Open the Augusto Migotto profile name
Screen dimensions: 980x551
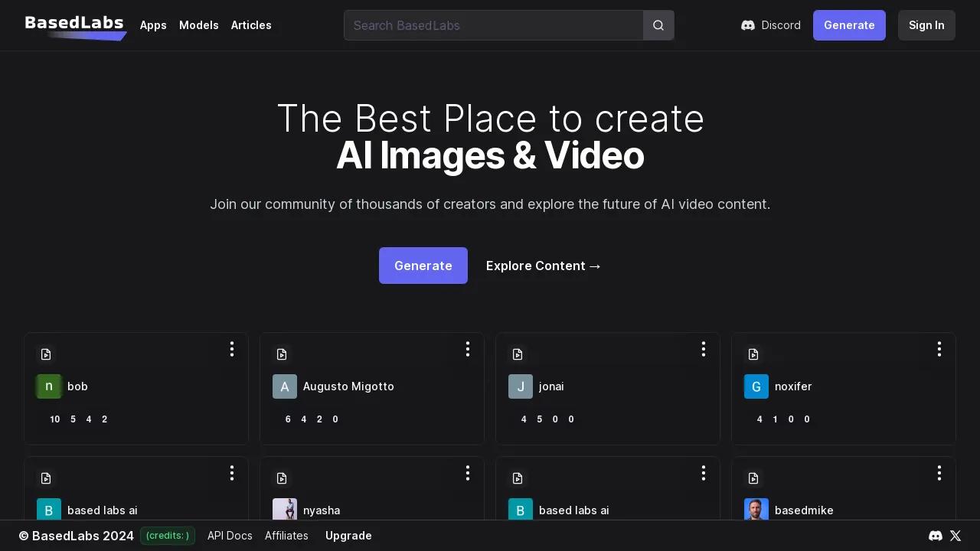point(348,386)
